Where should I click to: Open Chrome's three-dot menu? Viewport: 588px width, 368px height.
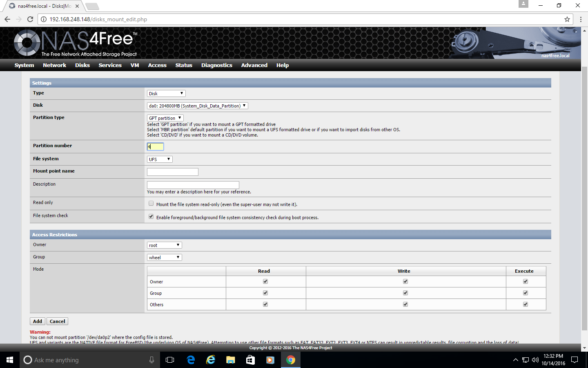click(x=581, y=19)
